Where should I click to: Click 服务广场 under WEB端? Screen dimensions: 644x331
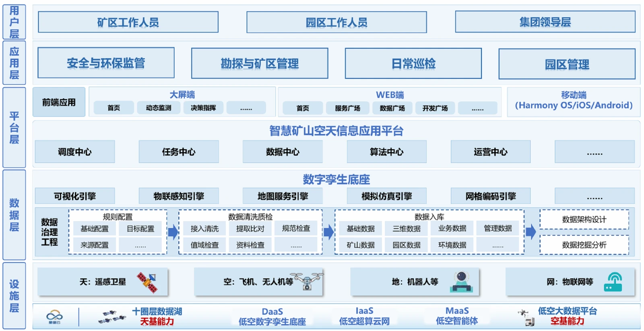(348, 108)
